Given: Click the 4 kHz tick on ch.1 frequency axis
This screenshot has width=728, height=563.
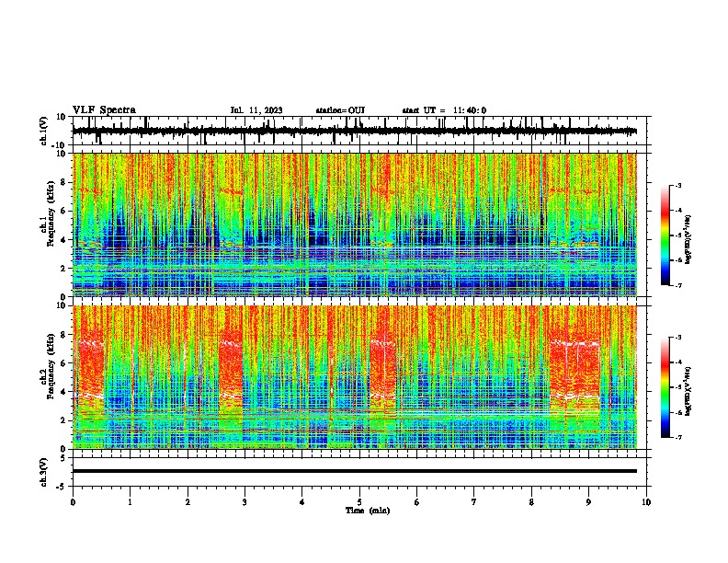Looking at the screenshot, I should point(63,240).
